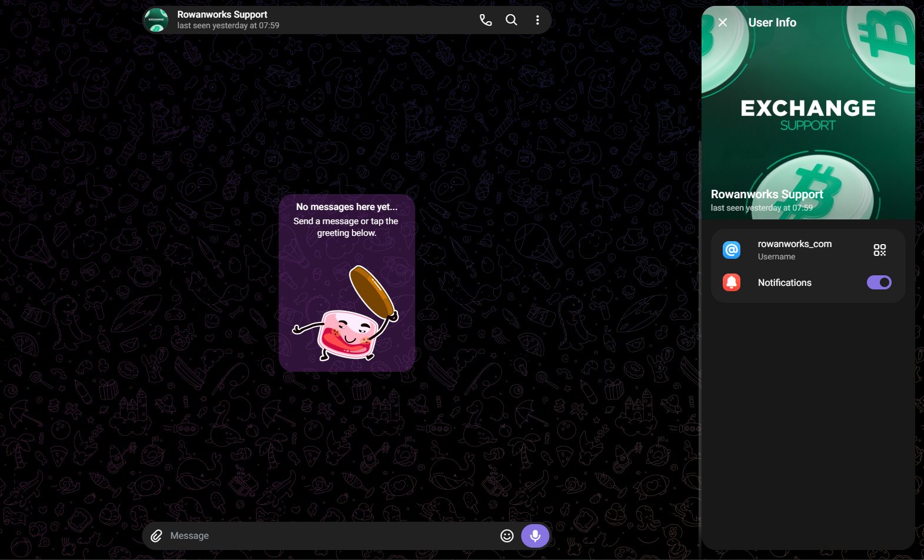Start a voice call with Rowanworks Support
This screenshot has width=924, height=560.
pyautogui.click(x=486, y=20)
